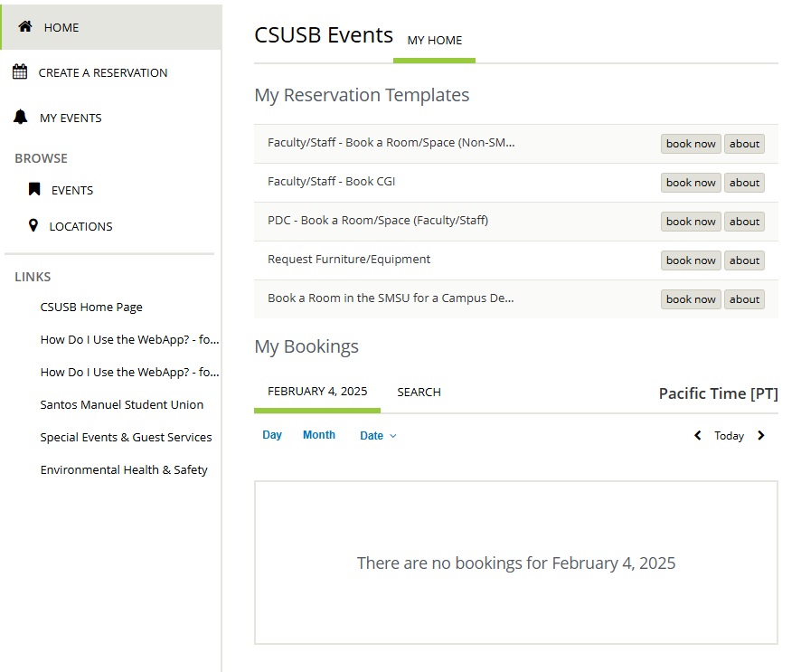Open first How Do I Use the WebApp link

click(x=130, y=340)
